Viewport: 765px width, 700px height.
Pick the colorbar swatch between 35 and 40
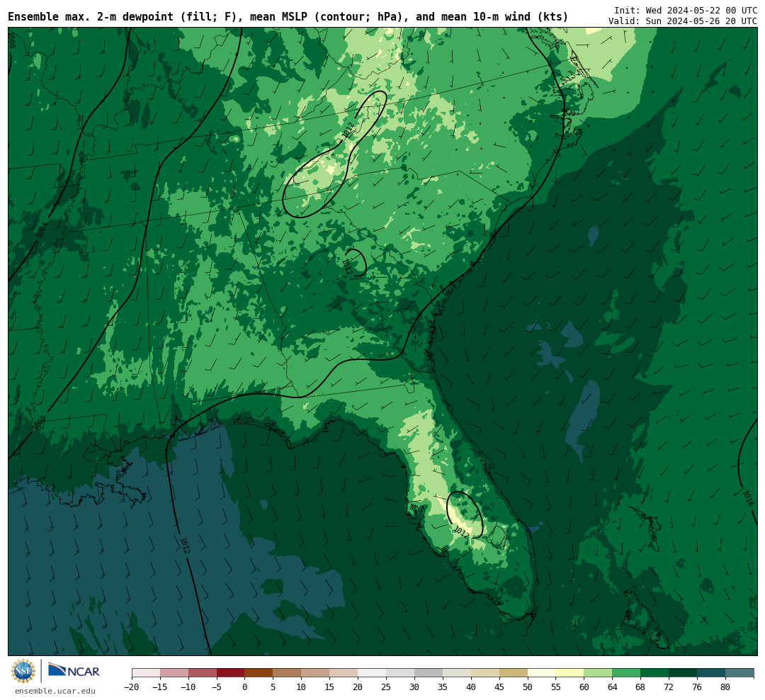pyautogui.click(x=457, y=672)
